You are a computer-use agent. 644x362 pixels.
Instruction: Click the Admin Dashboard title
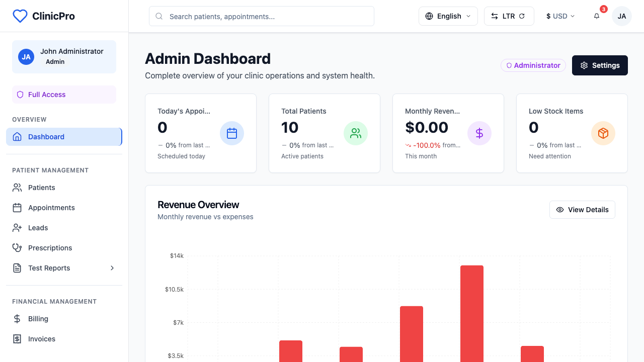(x=208, y=59)
